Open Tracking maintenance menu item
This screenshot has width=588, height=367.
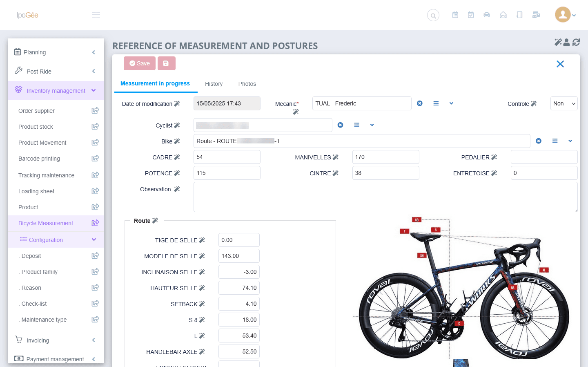(x=46, y=175)
